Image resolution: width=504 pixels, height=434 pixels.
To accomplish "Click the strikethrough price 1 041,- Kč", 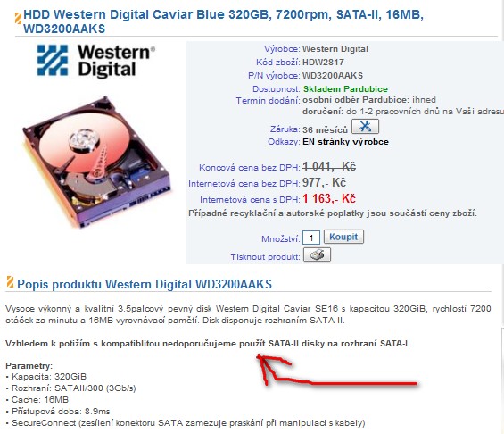I will [x=329, y=166].
